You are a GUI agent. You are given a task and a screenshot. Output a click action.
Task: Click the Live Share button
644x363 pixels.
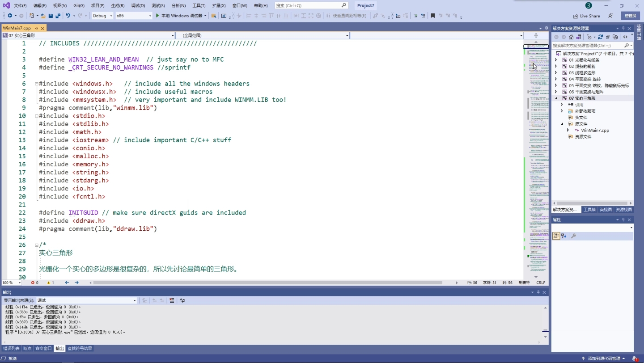(587, 16)
